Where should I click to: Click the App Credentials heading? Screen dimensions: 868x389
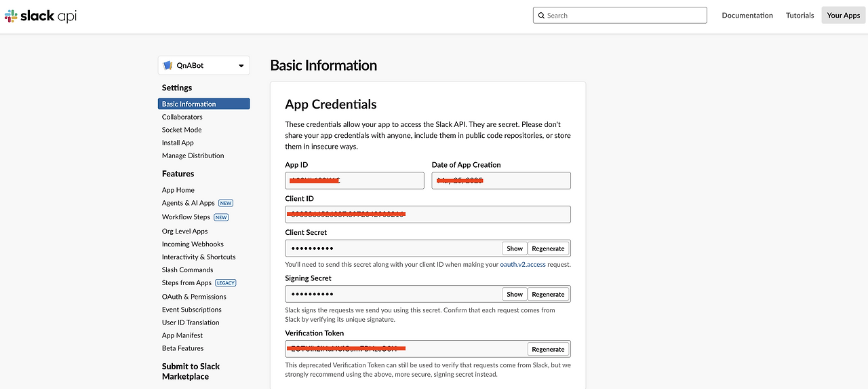[331, 104]
